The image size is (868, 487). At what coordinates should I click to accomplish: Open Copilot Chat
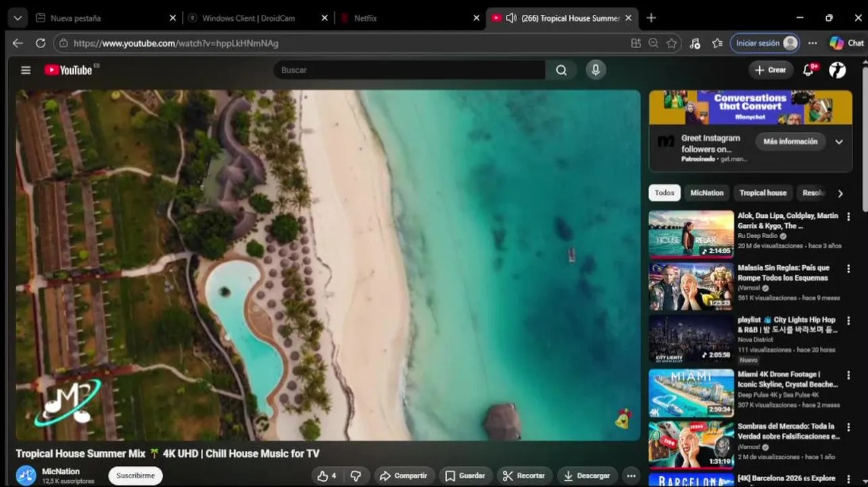846,43
